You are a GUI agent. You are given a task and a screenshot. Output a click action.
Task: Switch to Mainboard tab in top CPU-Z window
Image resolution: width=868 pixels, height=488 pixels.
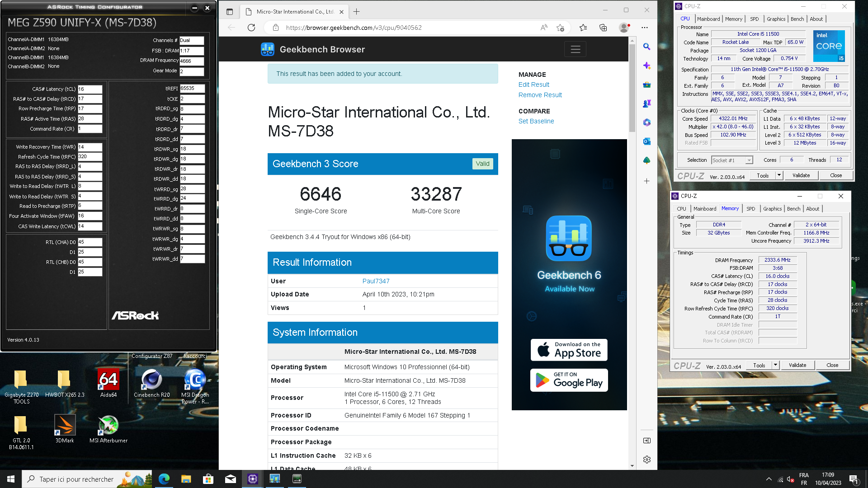pyautogui.click(x=708, y=19)
